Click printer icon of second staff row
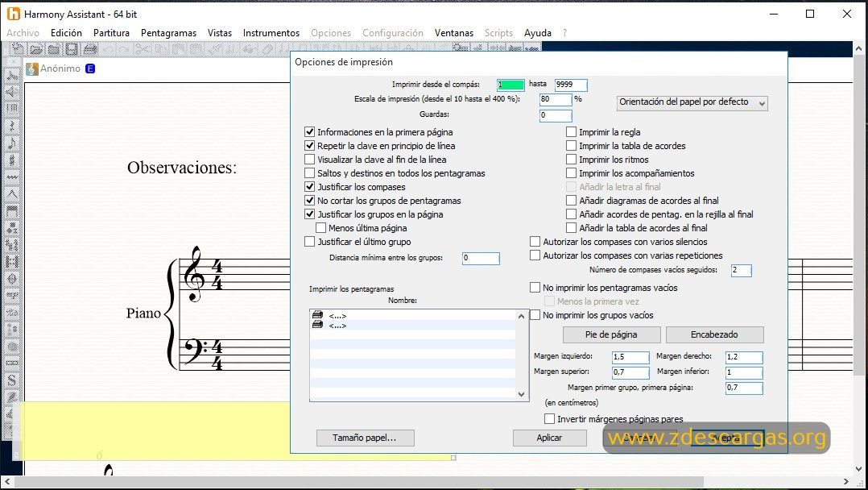Screen dimensions: 868x490 317,325
